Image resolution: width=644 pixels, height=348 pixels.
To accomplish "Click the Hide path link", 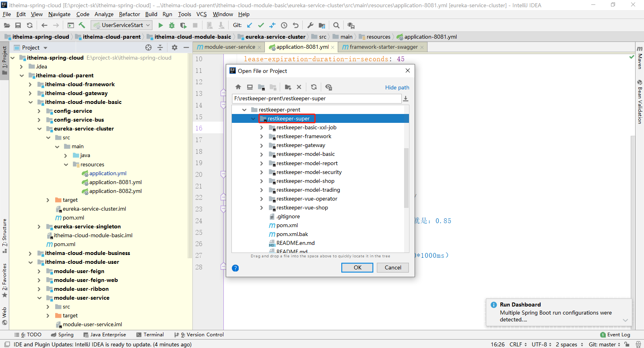I will [x=397, y=87].
